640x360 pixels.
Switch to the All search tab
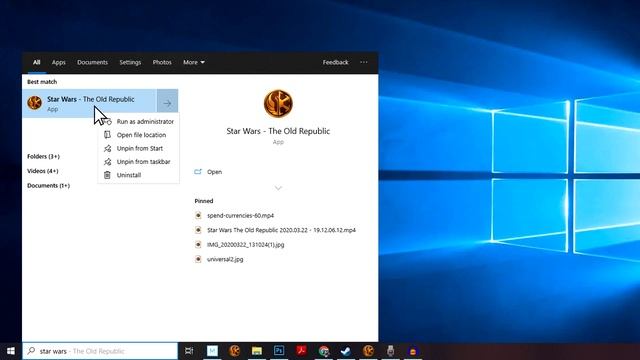(36, 62)
